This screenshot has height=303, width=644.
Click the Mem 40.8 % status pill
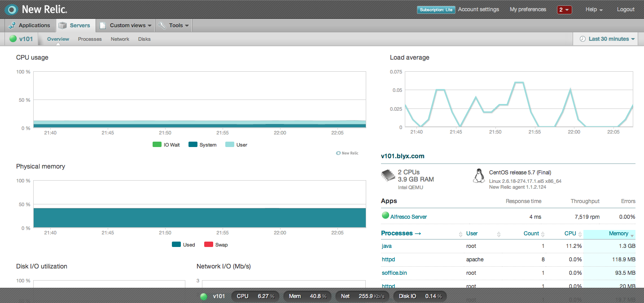pos(308,296)
